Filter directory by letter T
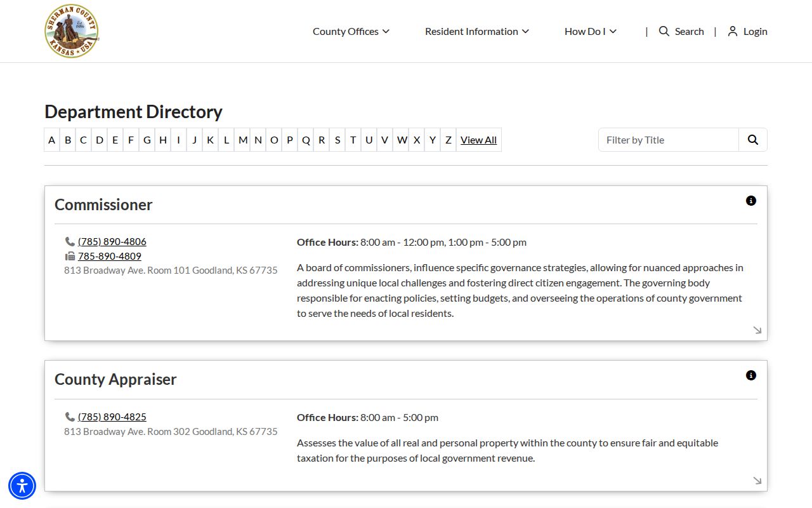 [x=353, y=140]
